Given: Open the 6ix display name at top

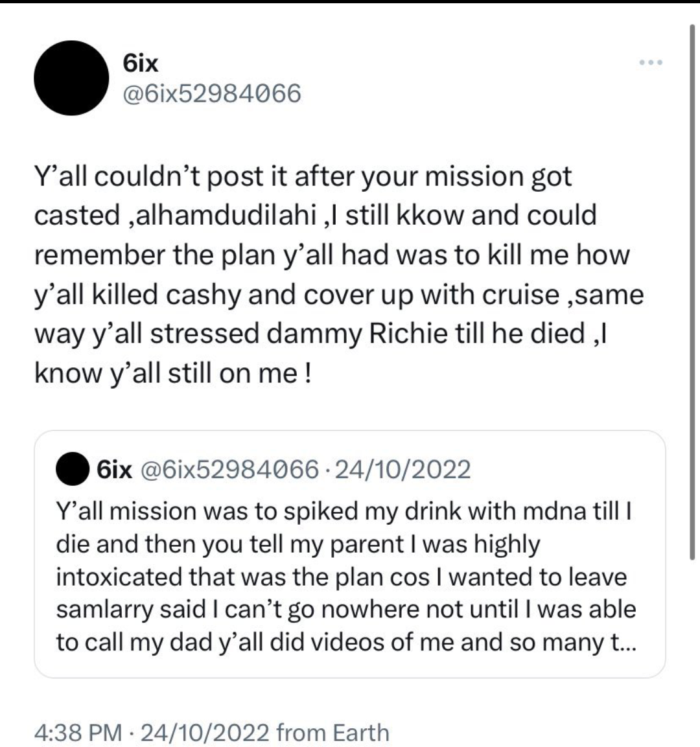Looking at the screenshot, I should point(140,63).
